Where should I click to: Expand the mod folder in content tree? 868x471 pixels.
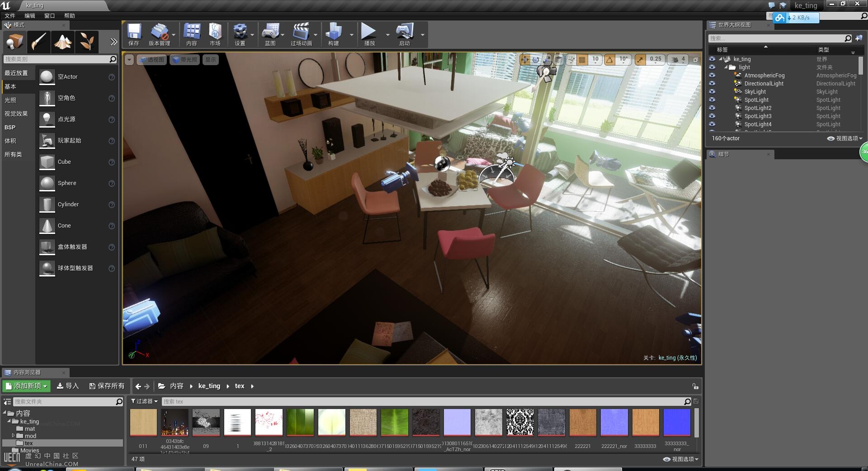point(13,436)
